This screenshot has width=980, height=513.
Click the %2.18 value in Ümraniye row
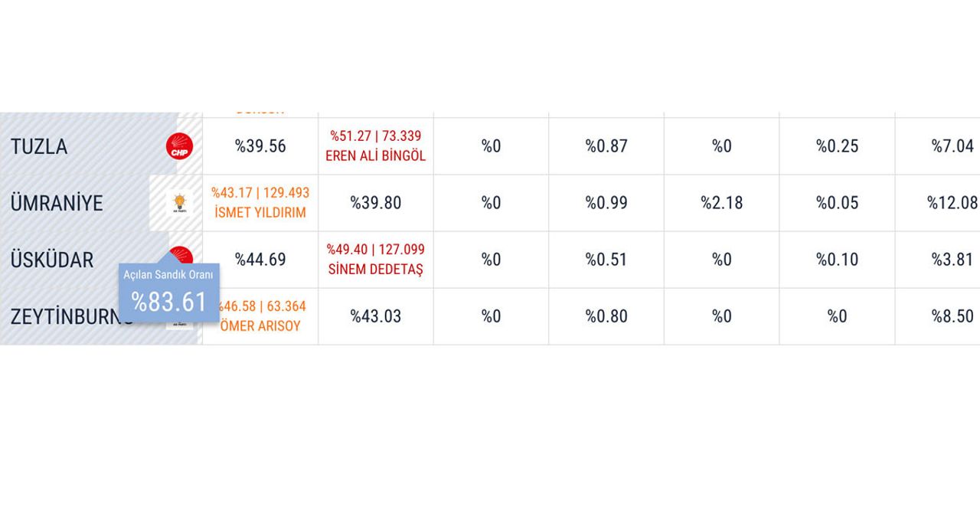coord(722,203)
